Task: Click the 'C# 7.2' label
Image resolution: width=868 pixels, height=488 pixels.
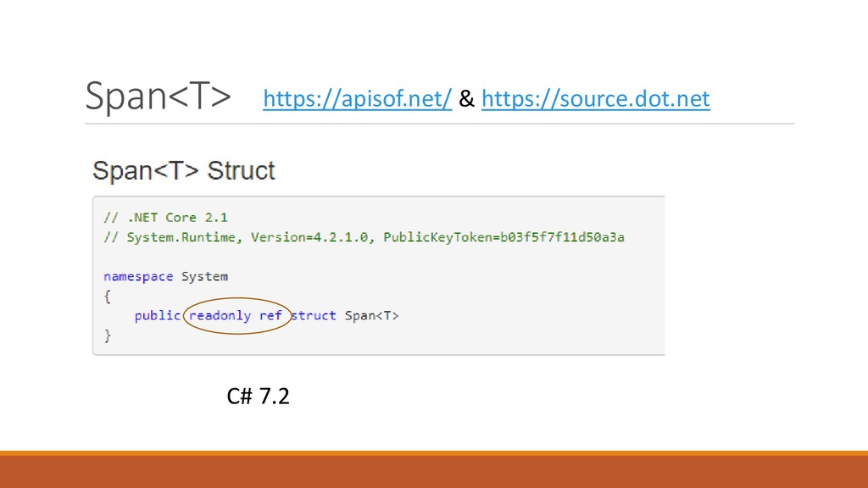Action: [x=258, y=396]
